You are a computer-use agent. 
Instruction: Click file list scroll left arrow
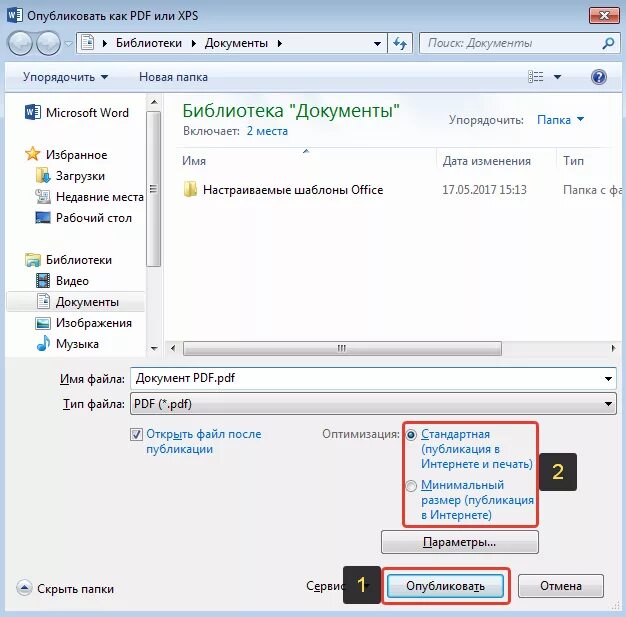click(x=173, y=348)
